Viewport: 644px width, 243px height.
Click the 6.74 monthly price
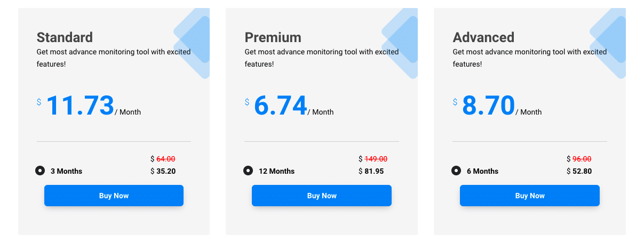point(281,106)
